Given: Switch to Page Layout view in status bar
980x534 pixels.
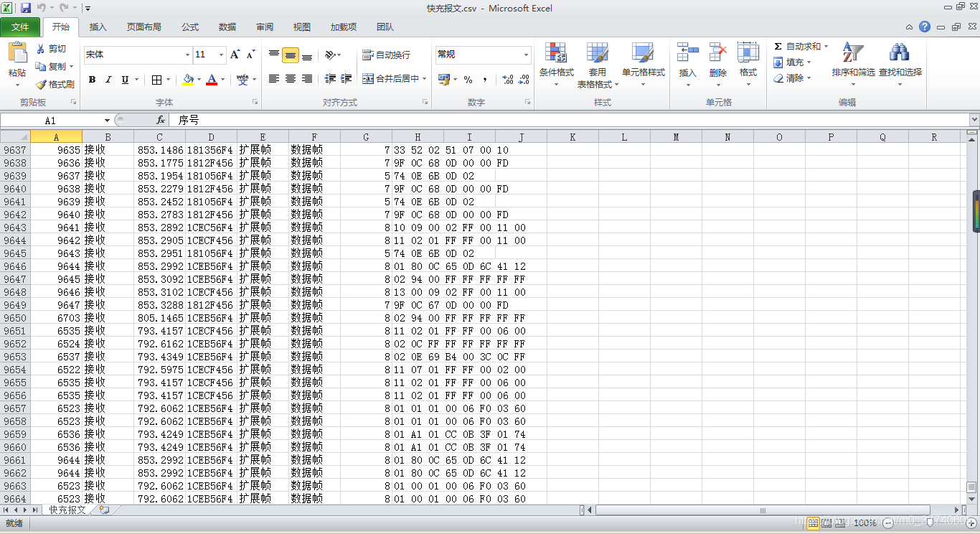Looking at the screenshot, I should [x=827, y=523].
